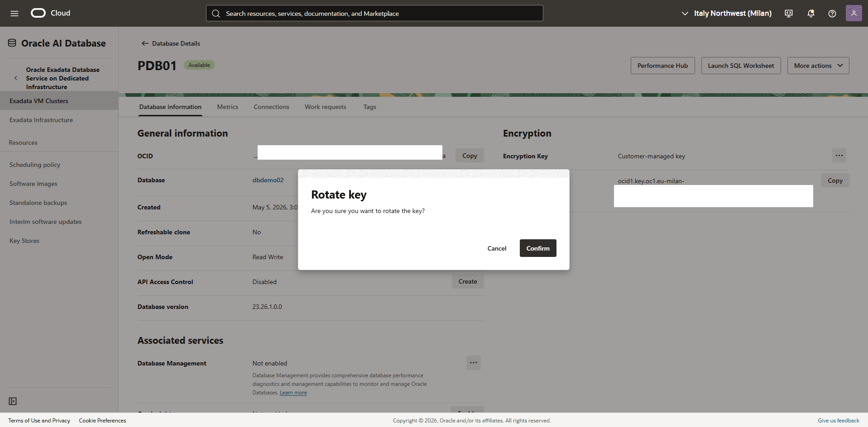Screen dimensions: 868x427
Task: Open Encryption Key three-dots actions menu
Action: pyautogui.click(x=839, y=156)
